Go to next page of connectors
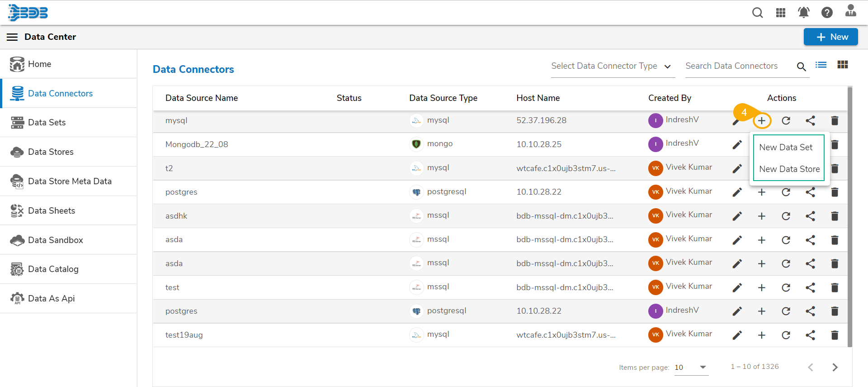The width and height of the screenshot is (868, 387). pos(835,367)
